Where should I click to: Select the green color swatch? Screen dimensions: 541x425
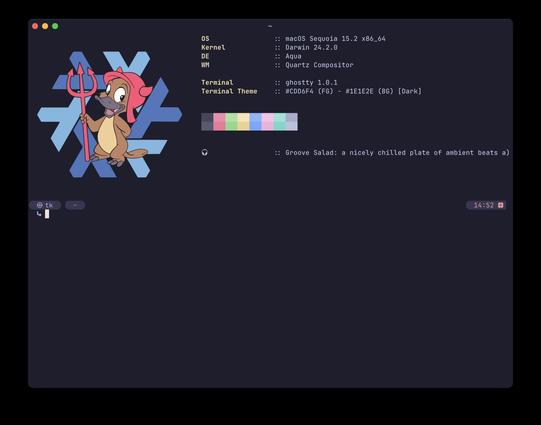[x=231, y=122]
